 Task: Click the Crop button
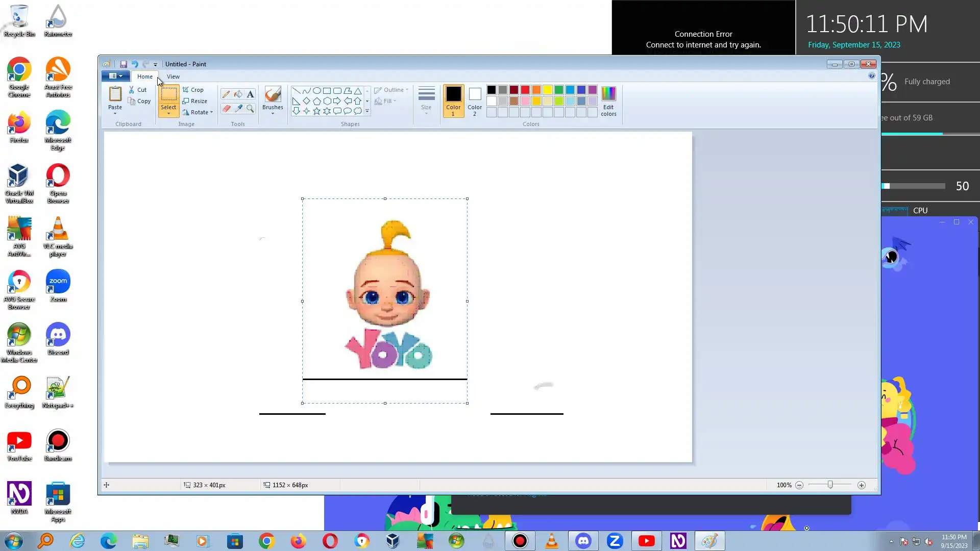pyautogui.click(x=193, y=90)
